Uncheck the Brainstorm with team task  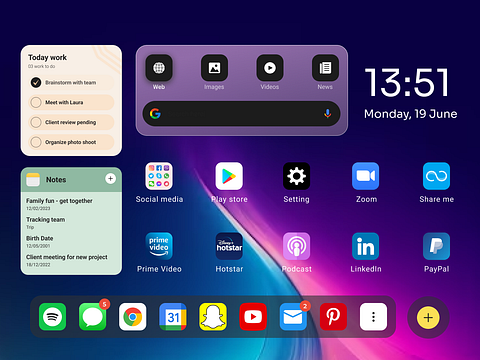tap(36, 82)
